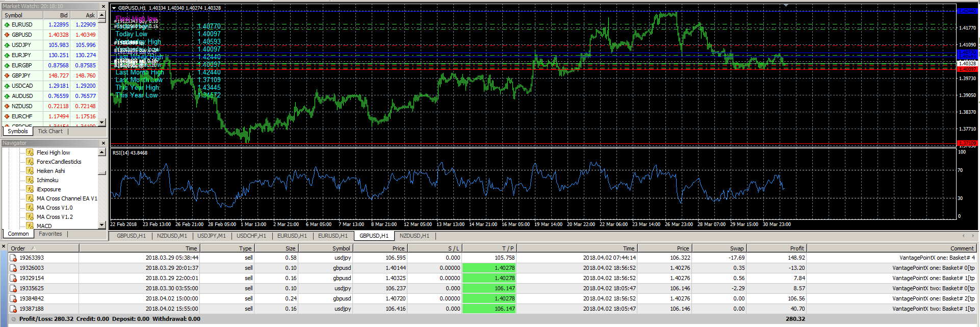Screen dimensions: 980x327
Task: Select MA Cross Channel EA V1 item
Action: tap(66, 198)
